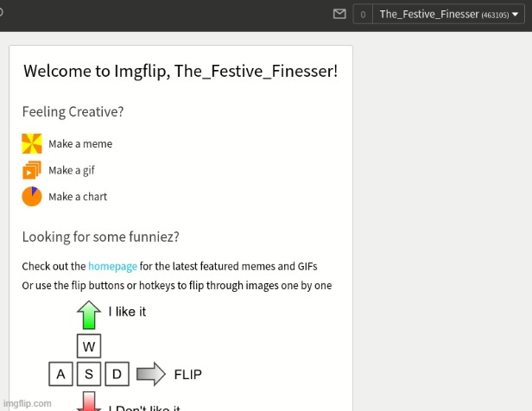Click the notification count showing 0
Image resolution: width=532 pixels, height=411 pixels.
(363, 14)
